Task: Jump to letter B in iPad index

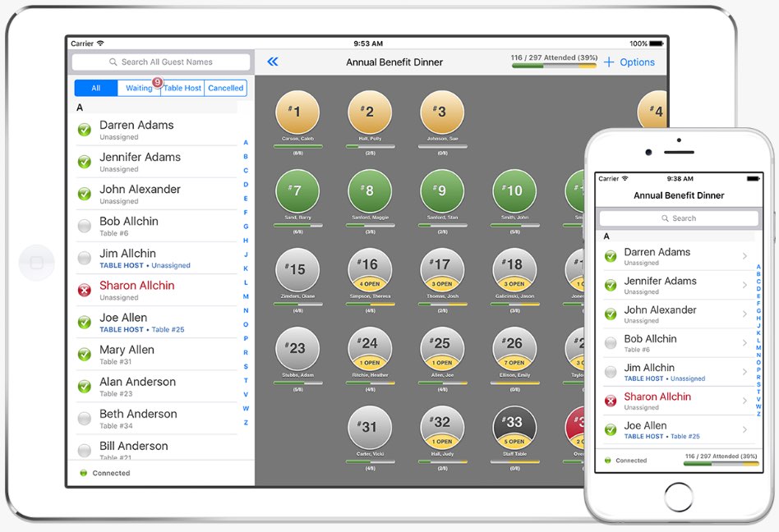Action: click(x=246, y=156)
